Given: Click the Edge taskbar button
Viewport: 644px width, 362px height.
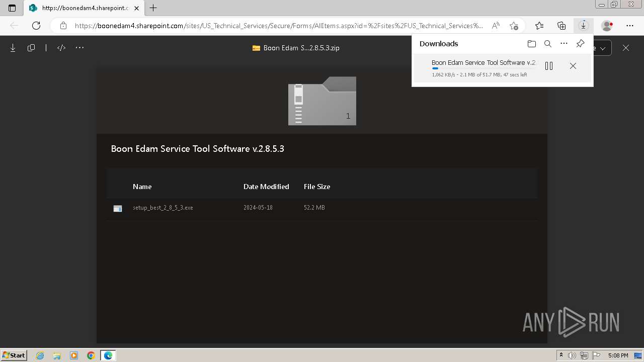Looking at the screenshot, I should (108, 355).
